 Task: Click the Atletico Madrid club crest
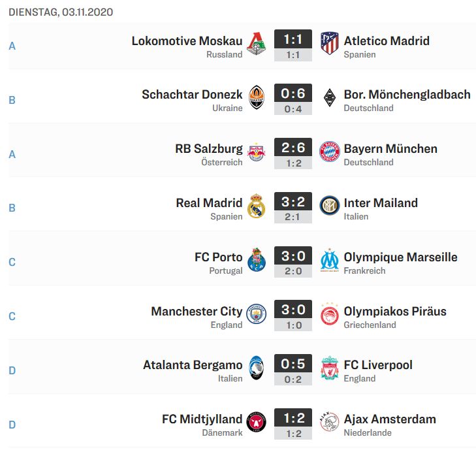click(x=330, y=43)
